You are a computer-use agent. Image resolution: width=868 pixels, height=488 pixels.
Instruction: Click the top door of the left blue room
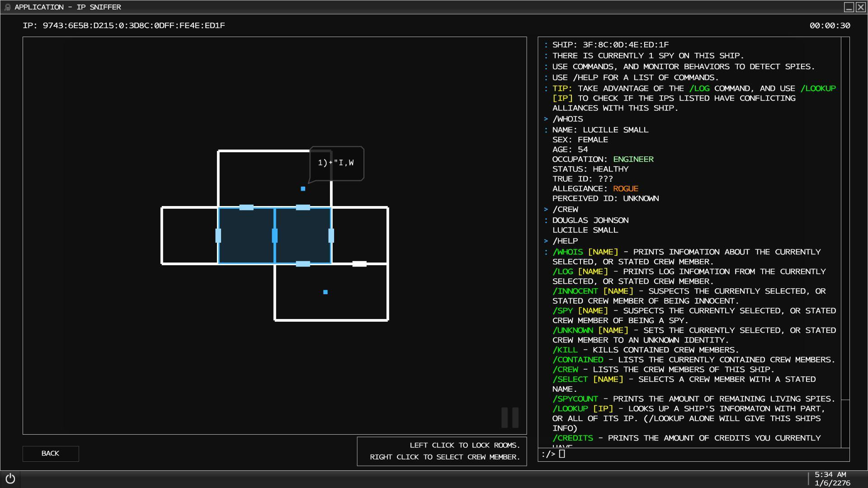[x=246, y=207]
